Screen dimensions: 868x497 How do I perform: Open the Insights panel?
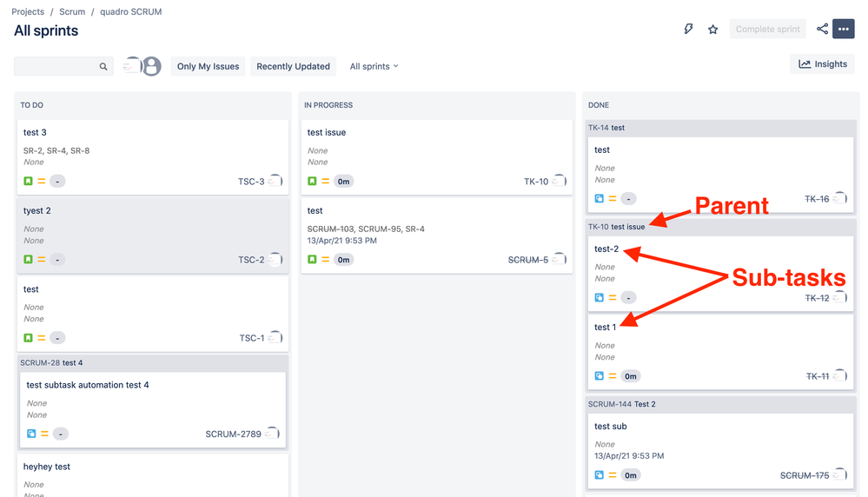pyautogui.click(x=823, y=64)
